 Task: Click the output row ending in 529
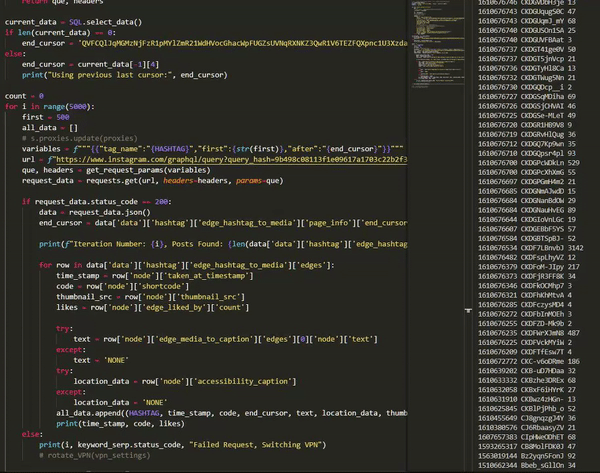(x=529, y=163)
